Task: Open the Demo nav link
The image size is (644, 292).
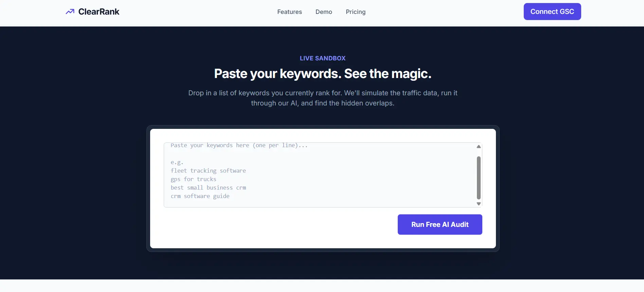Action: coord(324,12)
